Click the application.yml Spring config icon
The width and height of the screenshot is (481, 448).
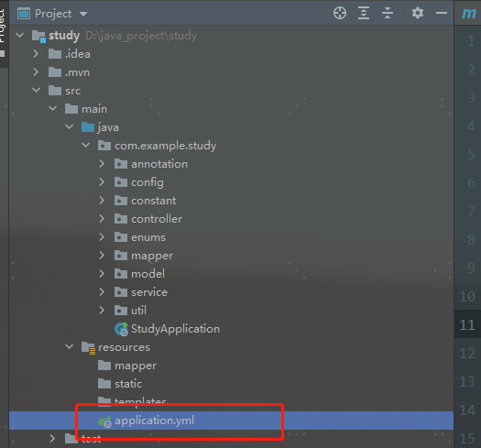(104, 421)
